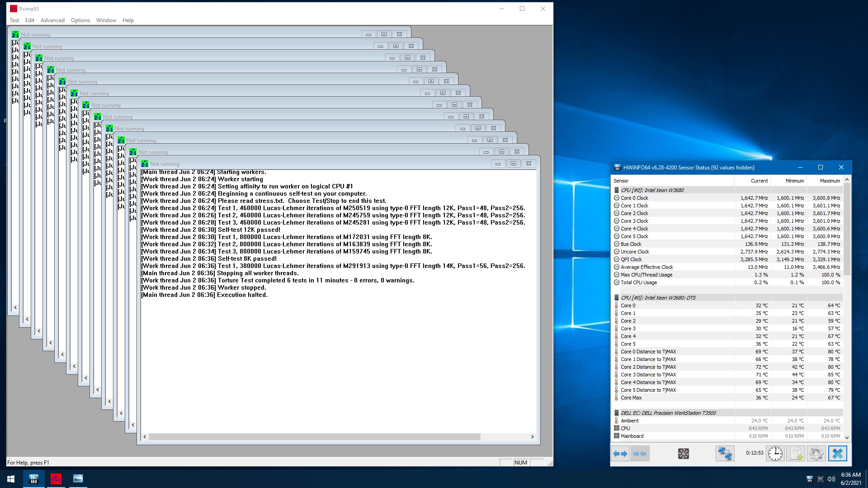This screenshot has height=488, width=868.
Task: Click worker window scroll left arrow
Action: point(145,436)
